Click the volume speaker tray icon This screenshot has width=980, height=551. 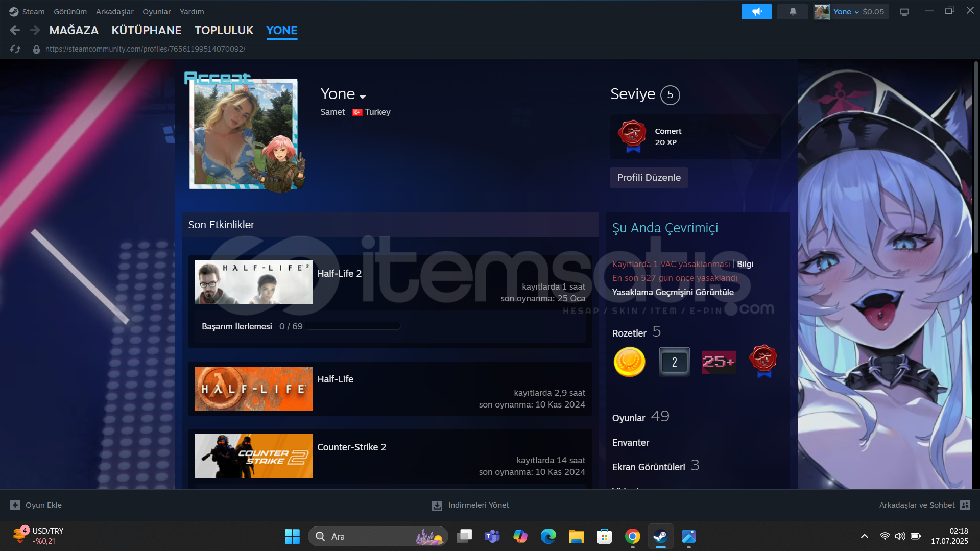point(900,536)
